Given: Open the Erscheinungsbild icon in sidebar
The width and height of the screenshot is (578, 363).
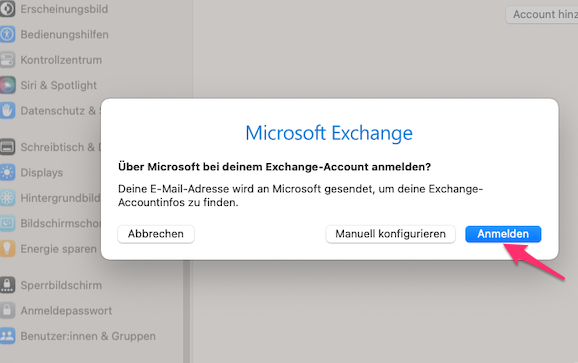Looking at the screenshot, I should pos(7,9).
